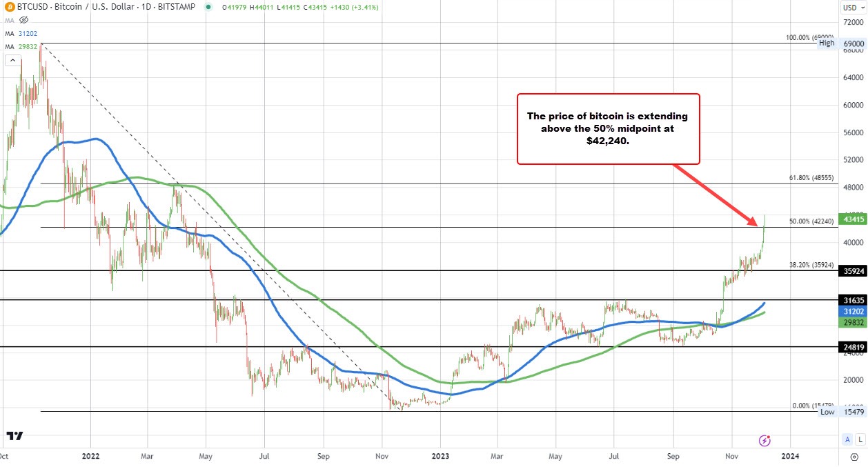Click the 15479 low price axis label
The image size is (868, 467).
point(854,412)
